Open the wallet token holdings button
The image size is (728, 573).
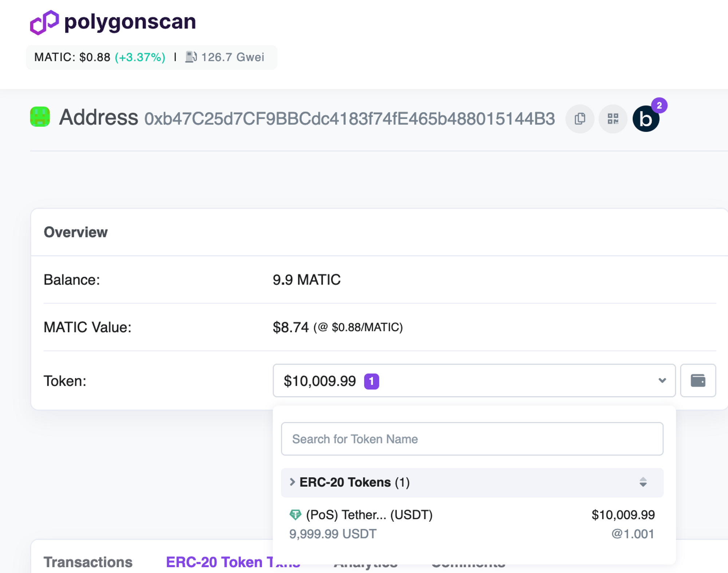point(698,380)
